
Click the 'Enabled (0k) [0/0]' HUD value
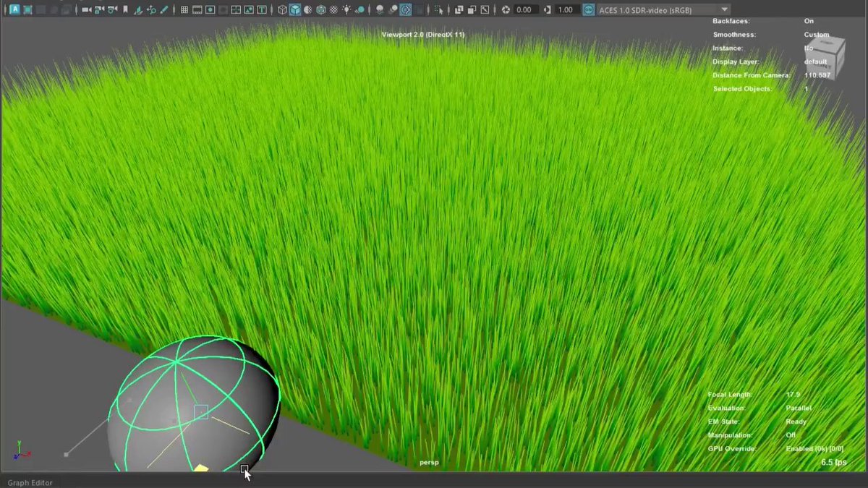pyautogui.click(x=814, y=449)
